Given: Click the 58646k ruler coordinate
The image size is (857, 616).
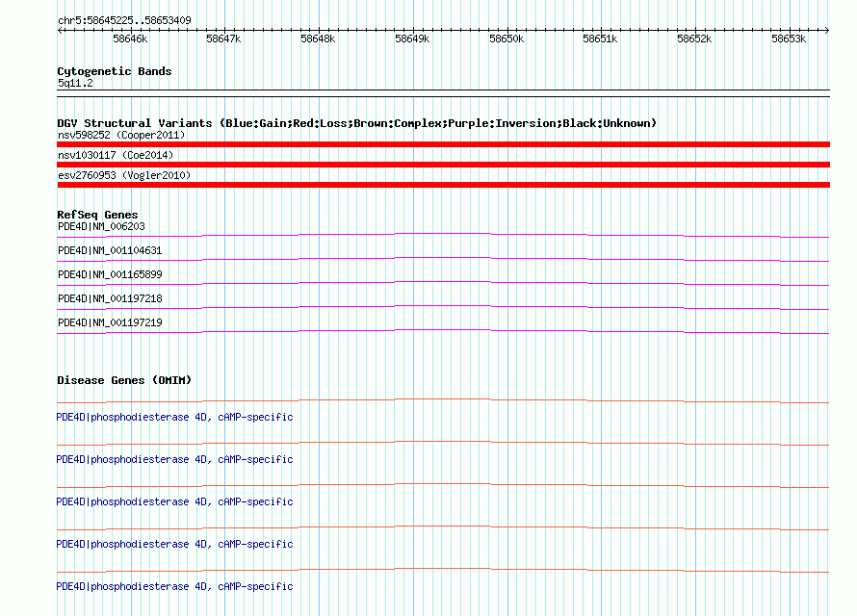Looking at the screenshot, I should pos(130,38).
